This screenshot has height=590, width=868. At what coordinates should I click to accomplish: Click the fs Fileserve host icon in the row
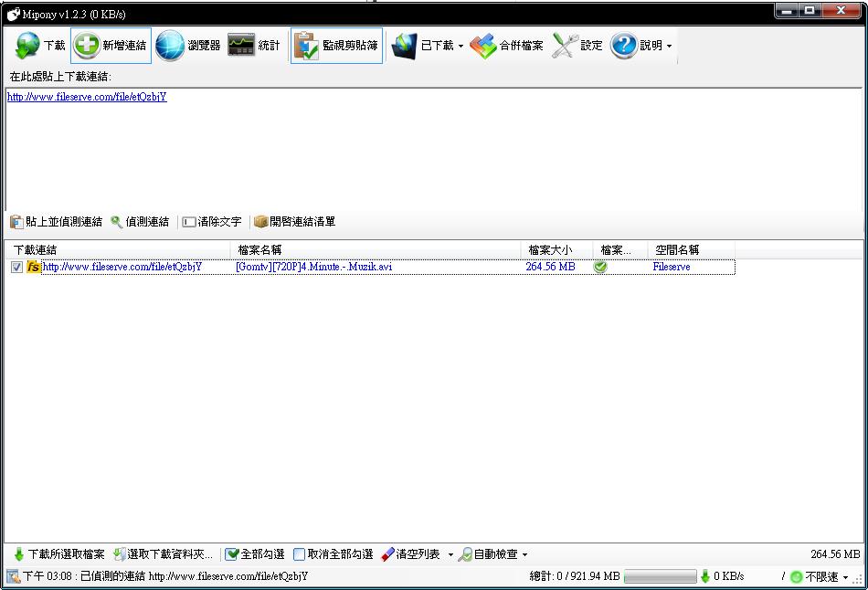pyautogui.click(x=33, y=267)
